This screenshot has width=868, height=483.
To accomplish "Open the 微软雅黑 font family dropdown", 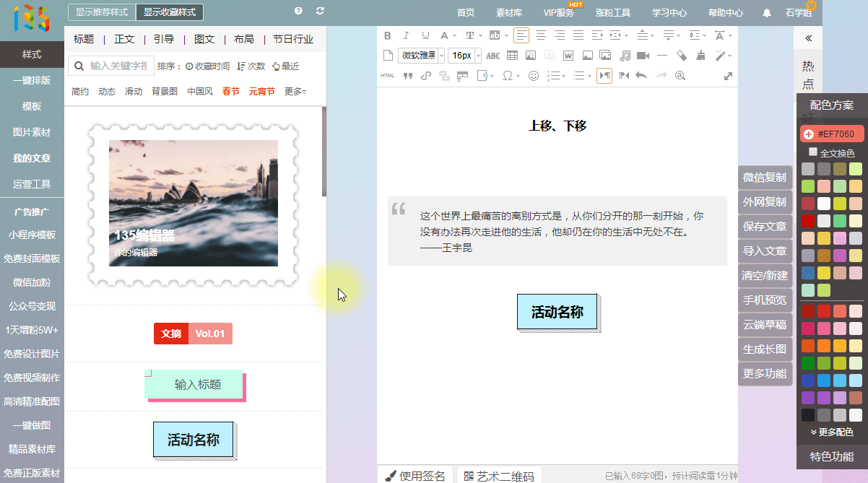I will 420,56.
